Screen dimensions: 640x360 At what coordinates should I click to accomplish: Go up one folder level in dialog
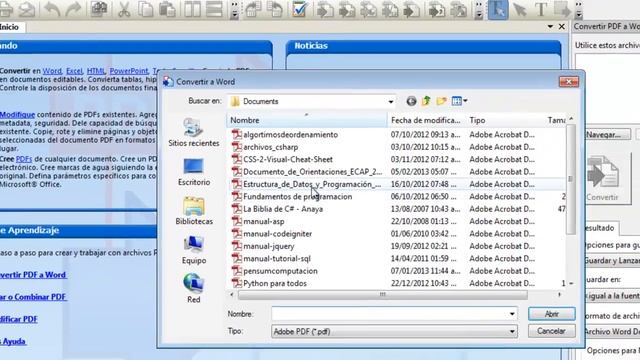pyautogui.click(x=426, y=101)
